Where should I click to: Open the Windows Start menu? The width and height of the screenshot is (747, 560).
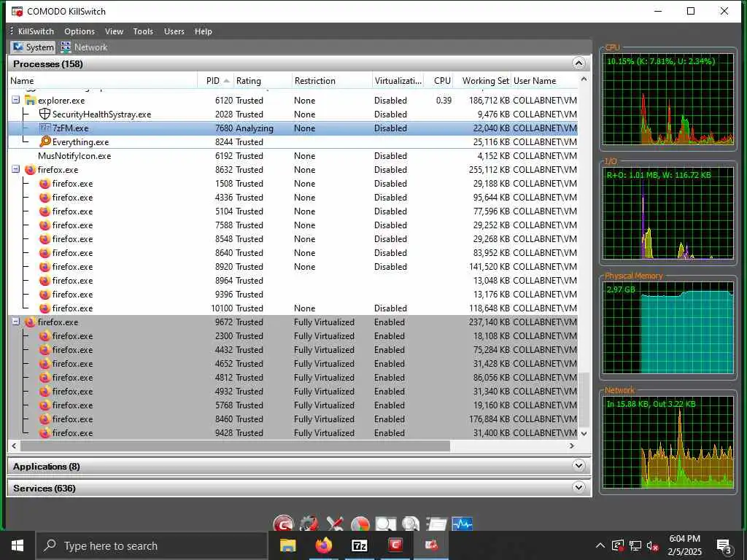(18, 545)
